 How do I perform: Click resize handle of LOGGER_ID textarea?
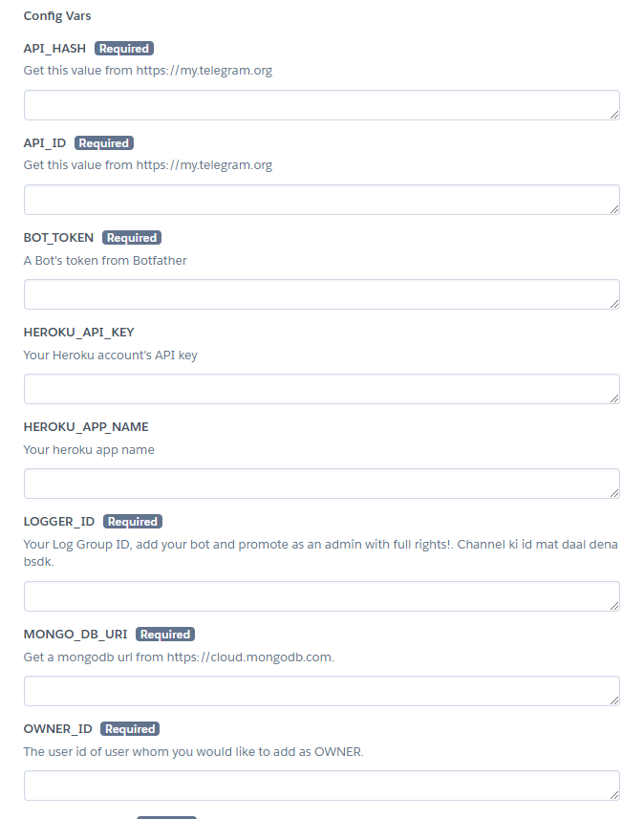pos(613,605)
